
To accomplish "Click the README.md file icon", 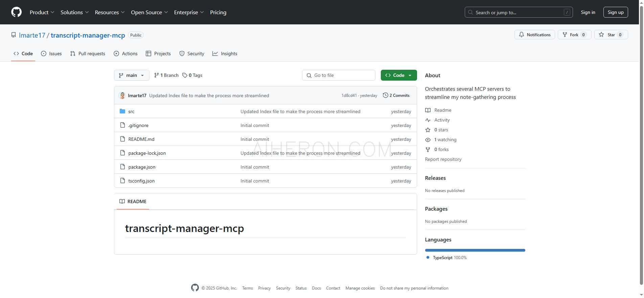I will [122, 139].
